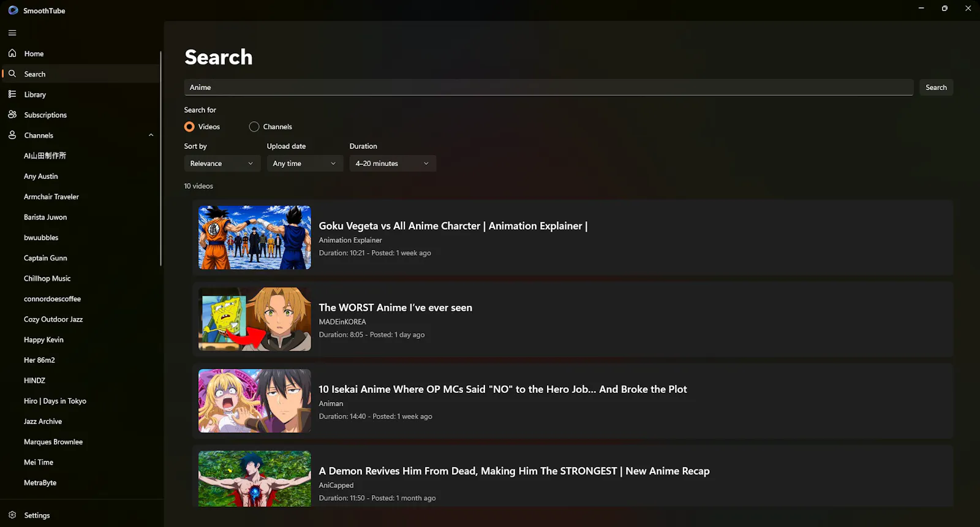Click the MADEinKOREA channel name

342,322
